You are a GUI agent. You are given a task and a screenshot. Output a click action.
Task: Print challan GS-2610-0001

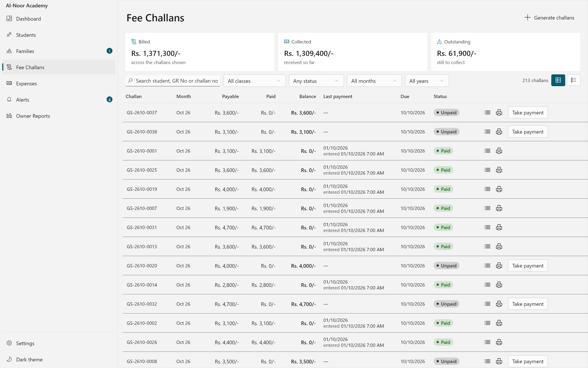(x=499, y=151)
